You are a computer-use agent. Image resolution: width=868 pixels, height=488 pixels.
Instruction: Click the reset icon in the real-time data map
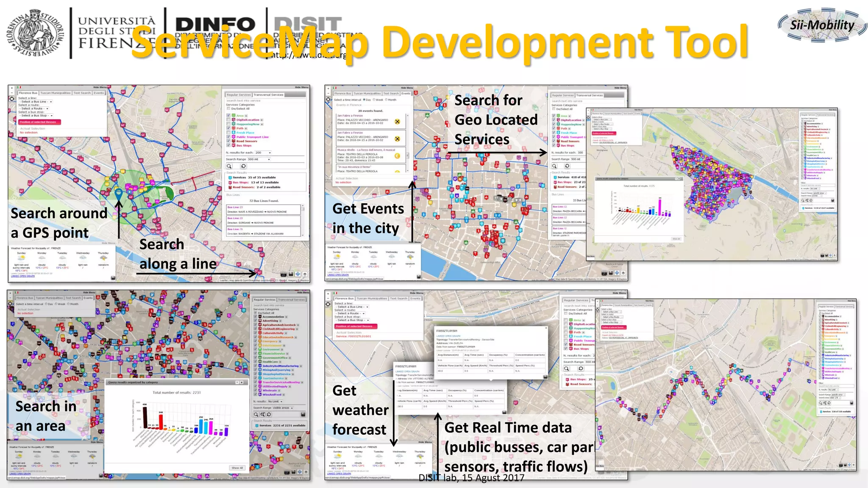pyautogui.click(x=581, y=369)
